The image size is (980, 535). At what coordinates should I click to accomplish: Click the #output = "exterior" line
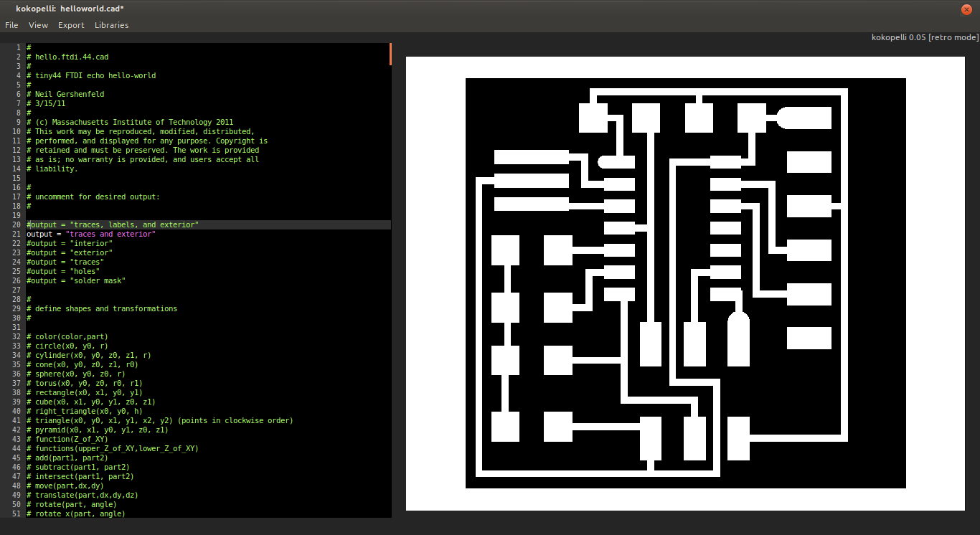coord(70,252)
